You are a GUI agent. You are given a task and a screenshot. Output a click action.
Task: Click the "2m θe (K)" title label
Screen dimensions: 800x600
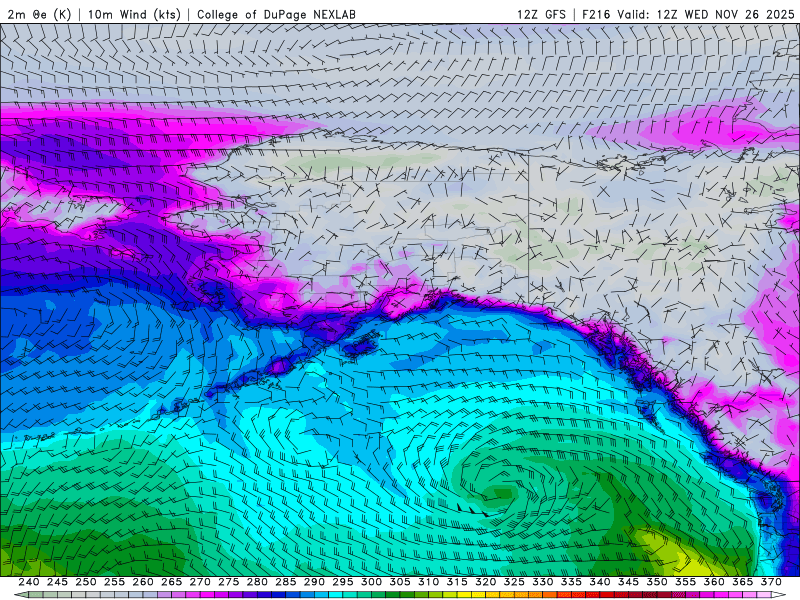tap(39, 15)
